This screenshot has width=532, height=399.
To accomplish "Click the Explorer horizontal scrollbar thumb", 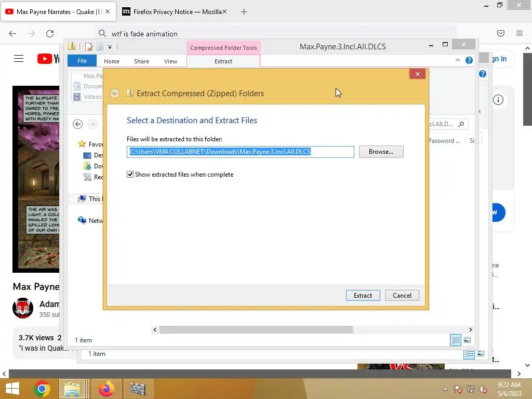I will (x=256, y=329).
